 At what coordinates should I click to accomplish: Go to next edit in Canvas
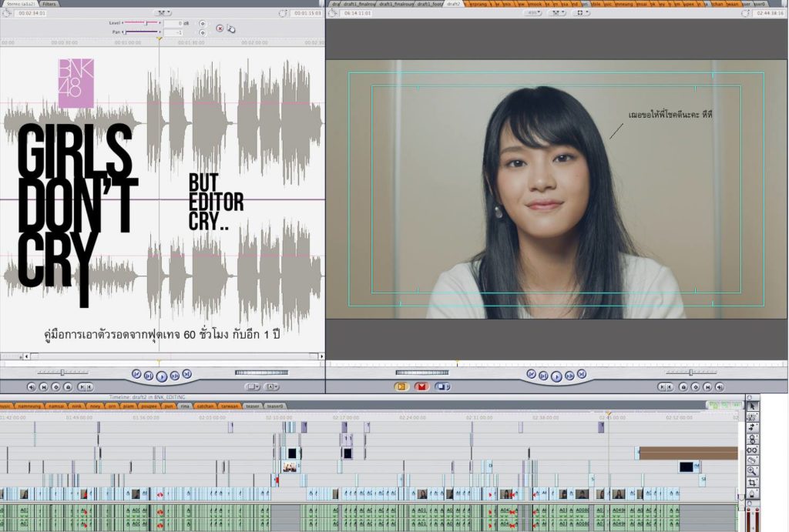pos(582,374)
